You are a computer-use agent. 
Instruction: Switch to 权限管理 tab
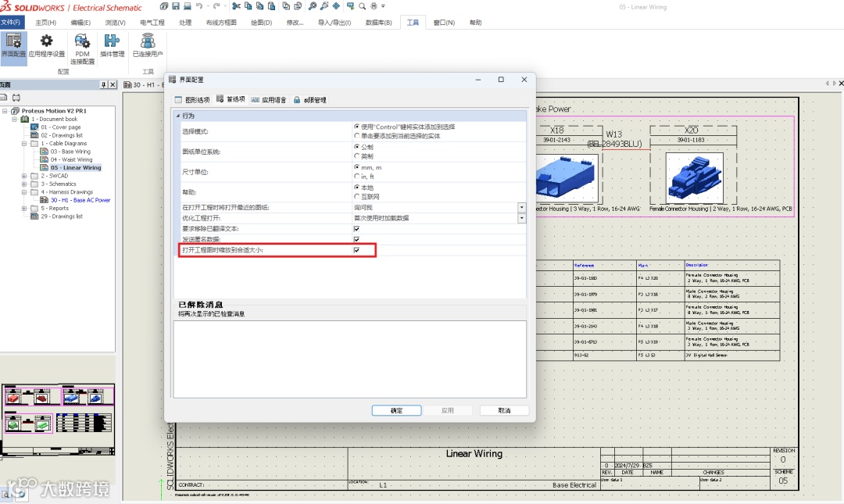(310, 99)
